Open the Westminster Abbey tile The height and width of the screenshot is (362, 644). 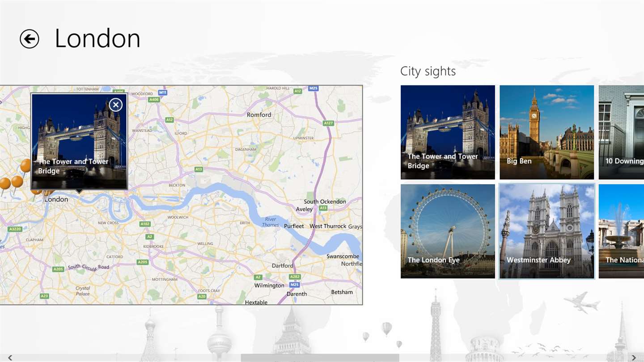[547, 231]
